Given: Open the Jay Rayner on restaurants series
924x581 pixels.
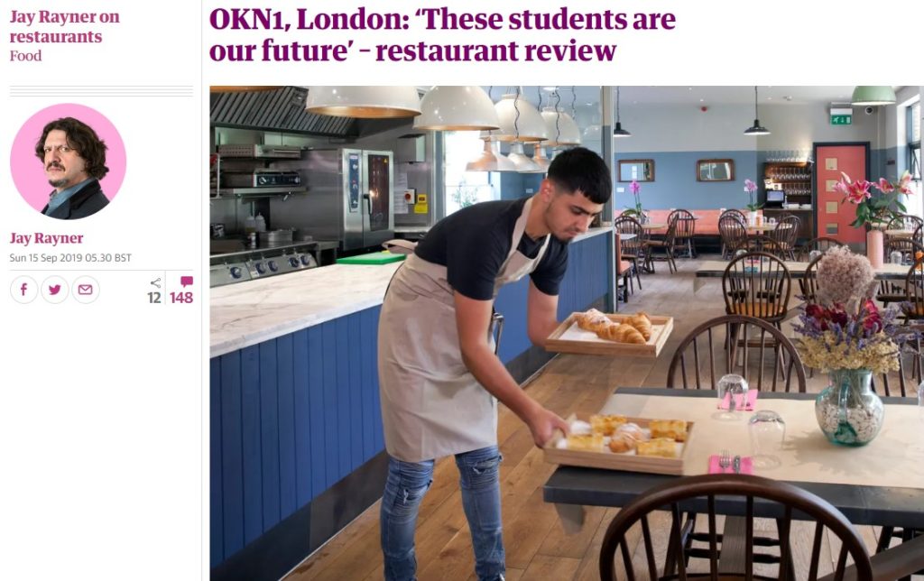Looking at the screenshot, I should (64, 26).
